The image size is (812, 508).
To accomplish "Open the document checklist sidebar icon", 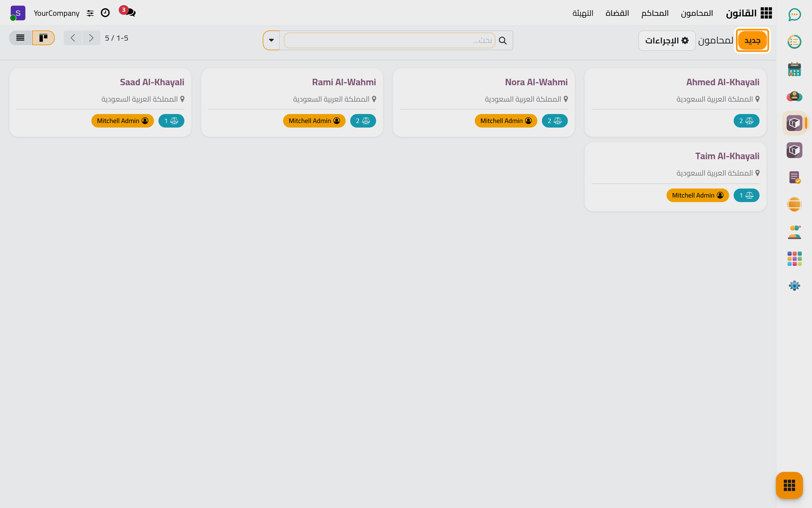I will [x=794, y=177].
